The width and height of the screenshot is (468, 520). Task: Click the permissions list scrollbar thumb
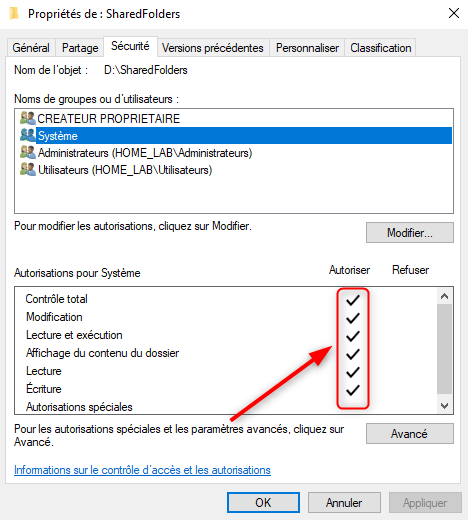[x=444, y=349]
